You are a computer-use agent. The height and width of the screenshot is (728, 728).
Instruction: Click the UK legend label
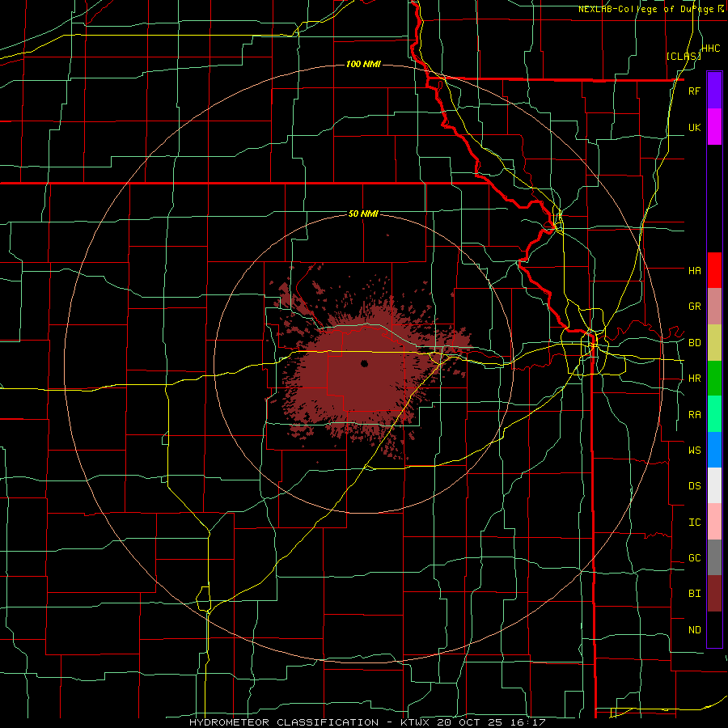[694, 127]
